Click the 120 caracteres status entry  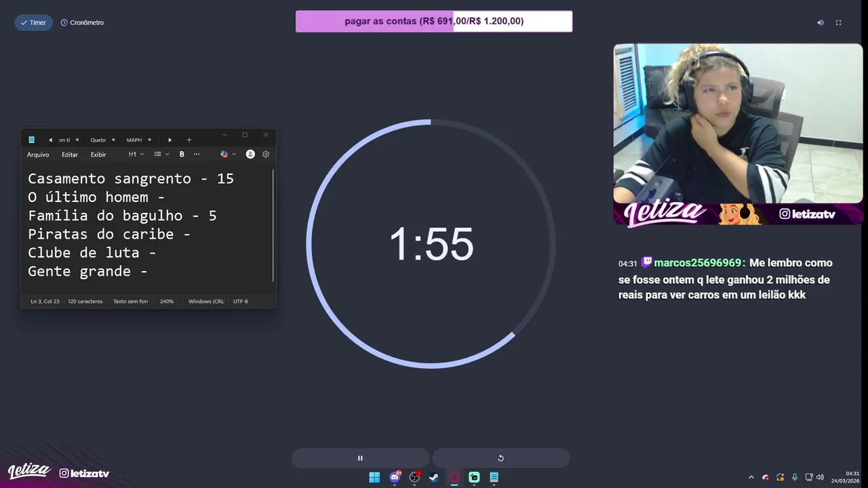[85, 301]
